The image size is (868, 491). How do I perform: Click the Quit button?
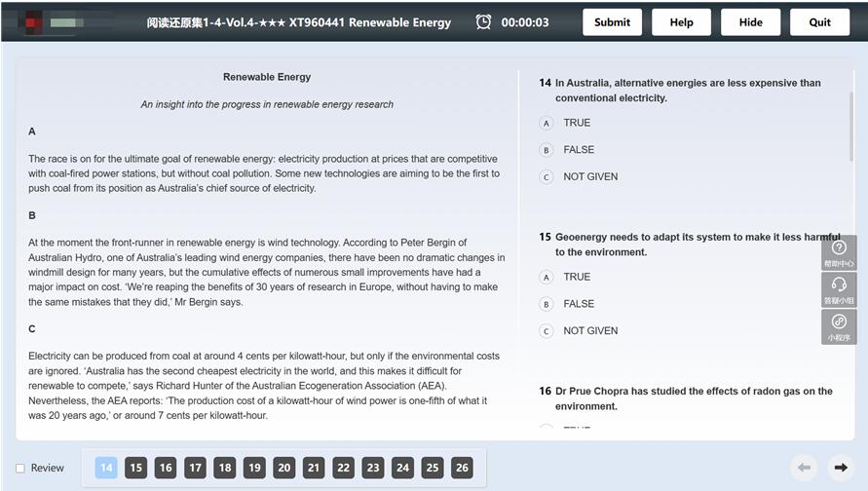(x=820, y=22)
